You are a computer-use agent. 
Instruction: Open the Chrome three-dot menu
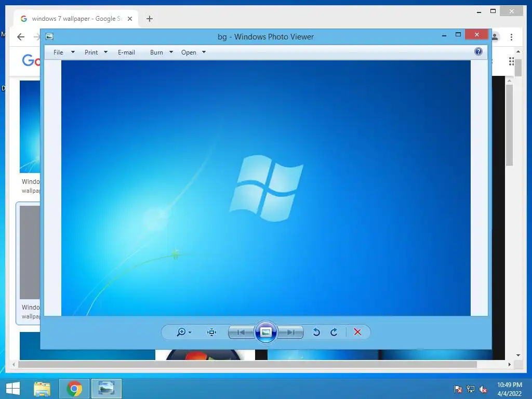coord(511,37)
